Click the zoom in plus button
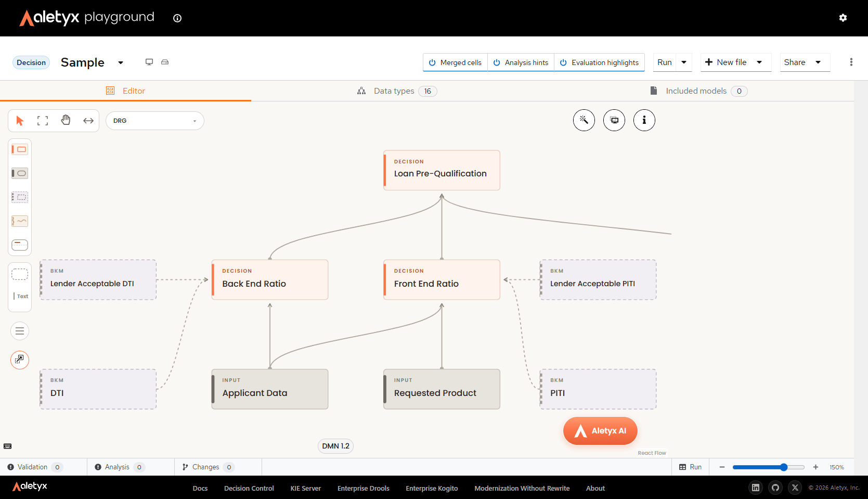The width and height of the screenshot is (868, 499). click(815, 467)
